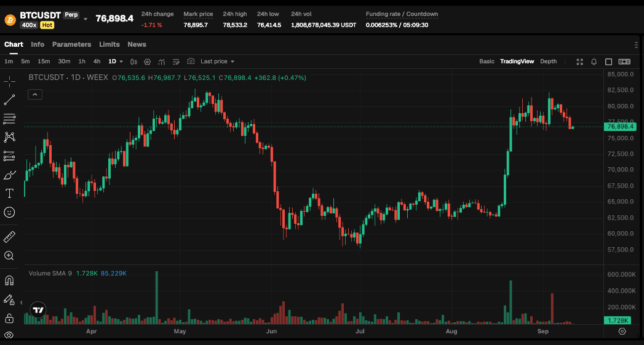This screenshot has height=345, width=644.
Task: Select the 5m timeframe
Action: [25, 61]
